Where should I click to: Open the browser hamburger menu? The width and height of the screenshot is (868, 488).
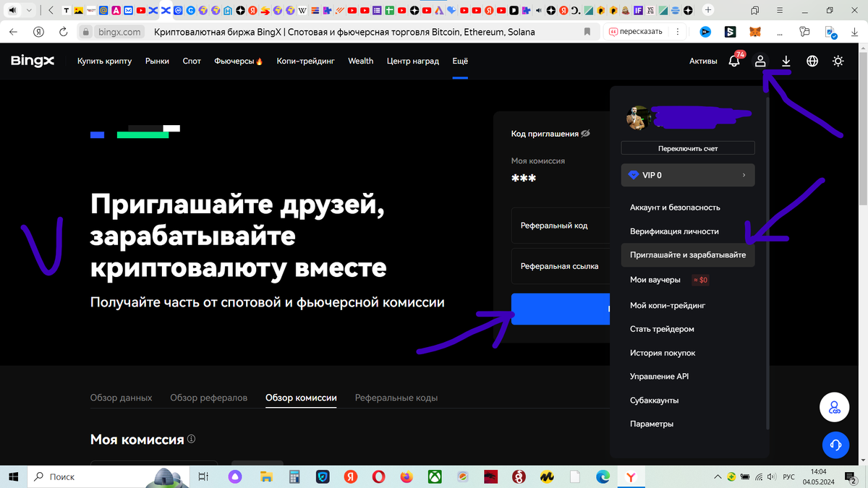click(x=780, y=10)
